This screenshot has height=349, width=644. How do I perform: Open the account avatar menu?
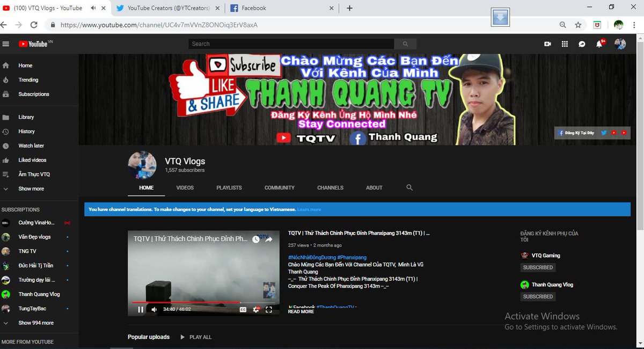coord(620,44)
